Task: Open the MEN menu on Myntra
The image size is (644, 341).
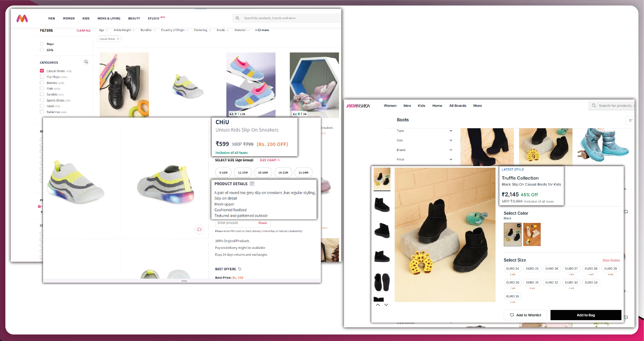Action: point(51,18)
